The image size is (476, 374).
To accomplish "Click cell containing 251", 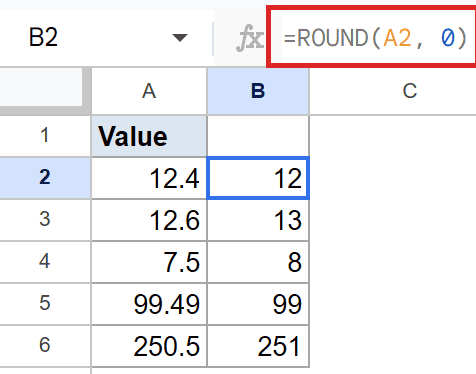I will pos(258,346).
